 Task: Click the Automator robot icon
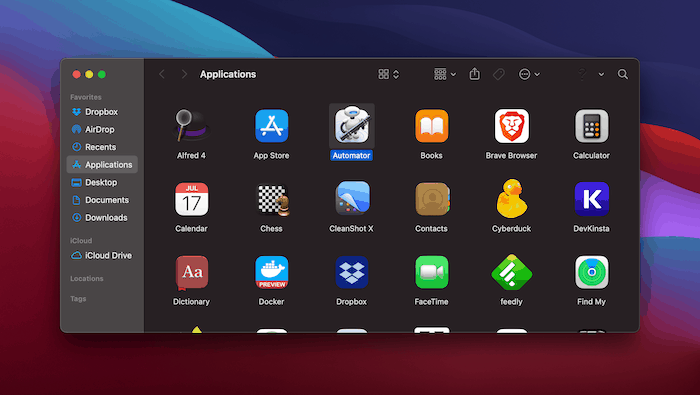tap(352, 126)
